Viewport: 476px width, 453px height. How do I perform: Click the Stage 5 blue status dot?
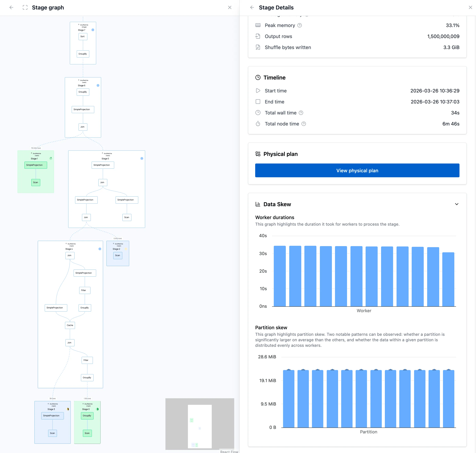142,158
